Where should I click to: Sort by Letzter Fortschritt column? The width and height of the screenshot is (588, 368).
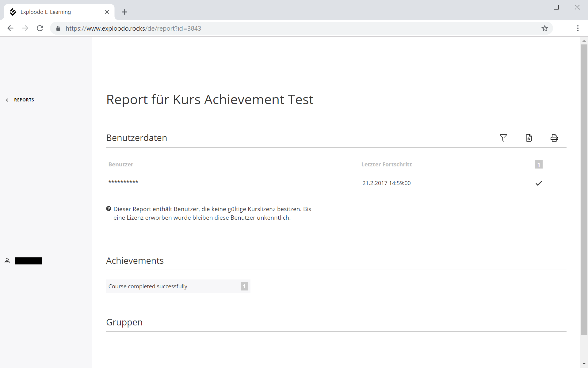[x=386, y=165]
